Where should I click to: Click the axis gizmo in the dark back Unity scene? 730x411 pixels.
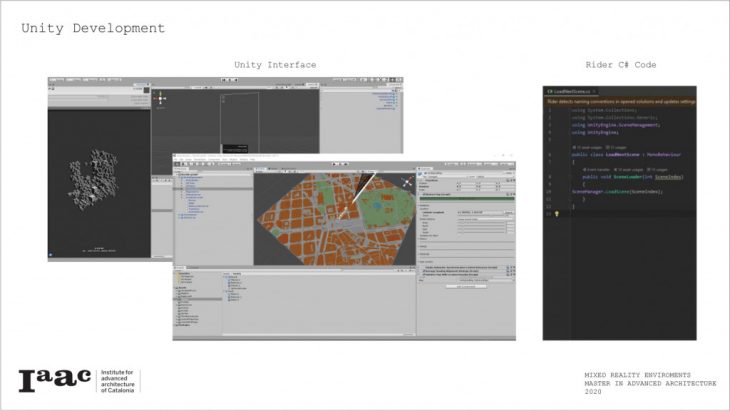[159, 98]
